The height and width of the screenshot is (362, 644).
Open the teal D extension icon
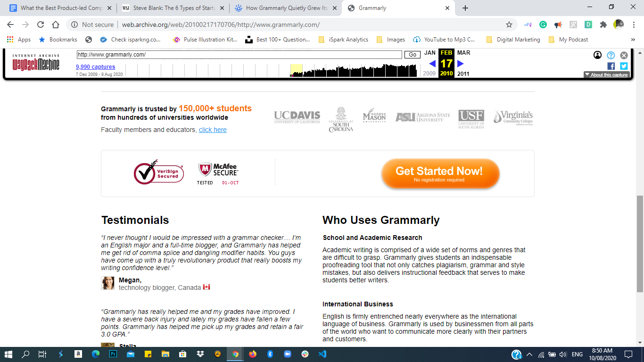coord(588,25)
